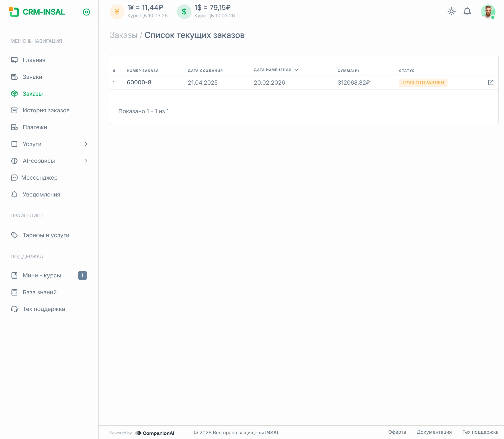Click the dollar exchange rate icon

[184, 12]
